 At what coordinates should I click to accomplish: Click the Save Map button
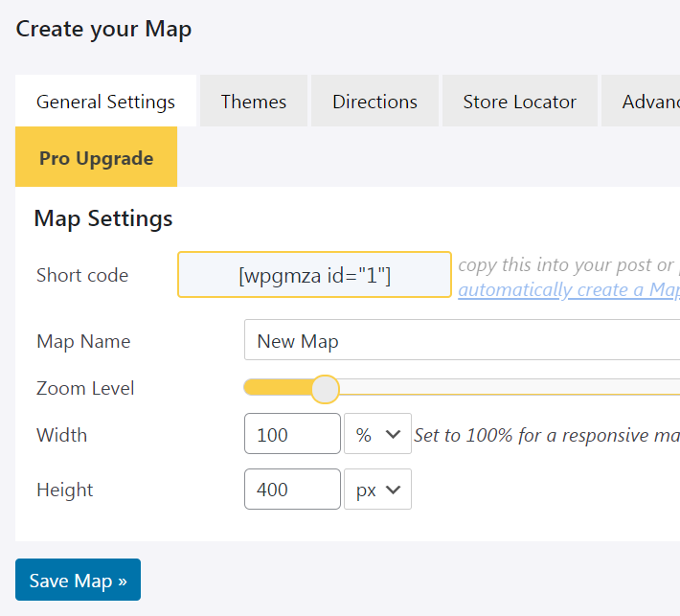coord(79,580)
